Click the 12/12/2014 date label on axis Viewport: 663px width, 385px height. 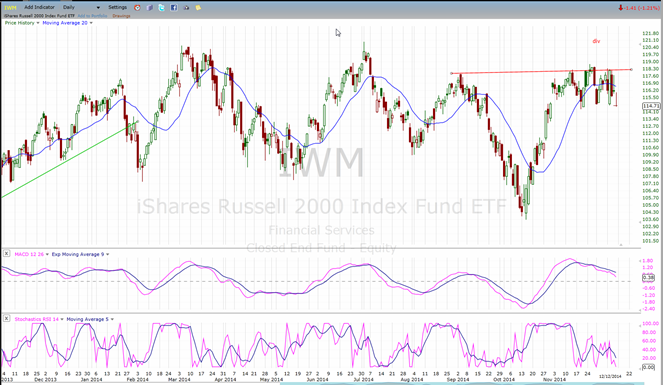coord(610,376)
